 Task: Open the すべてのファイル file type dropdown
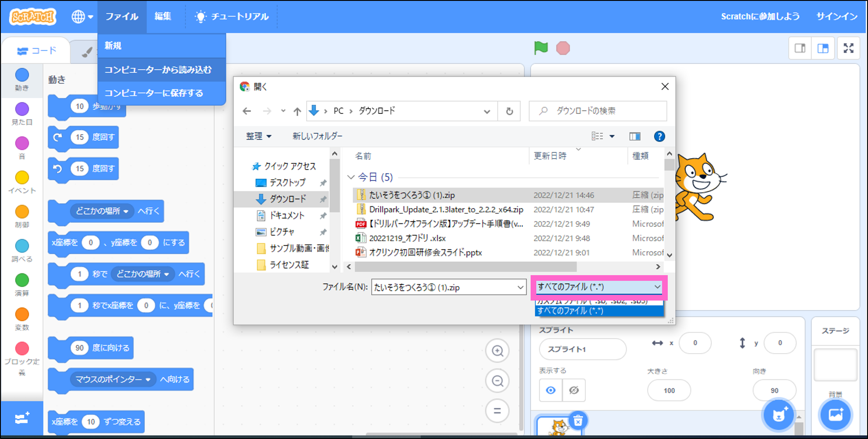599,287
